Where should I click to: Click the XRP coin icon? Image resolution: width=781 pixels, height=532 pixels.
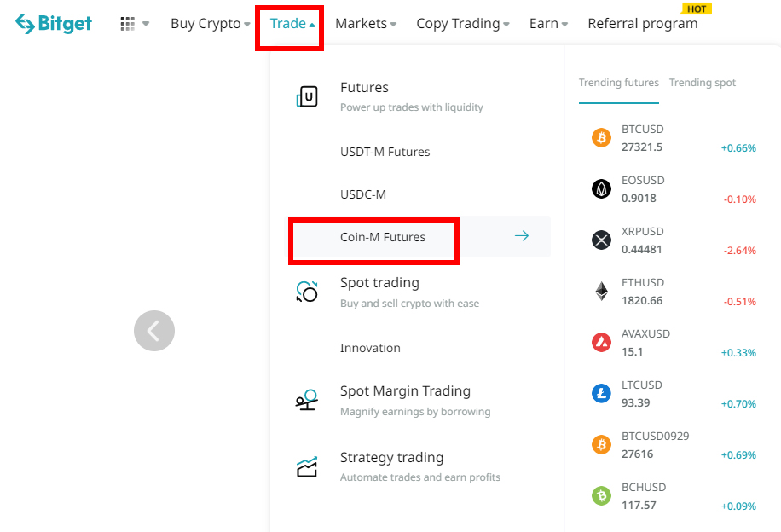tap(601, 240)
